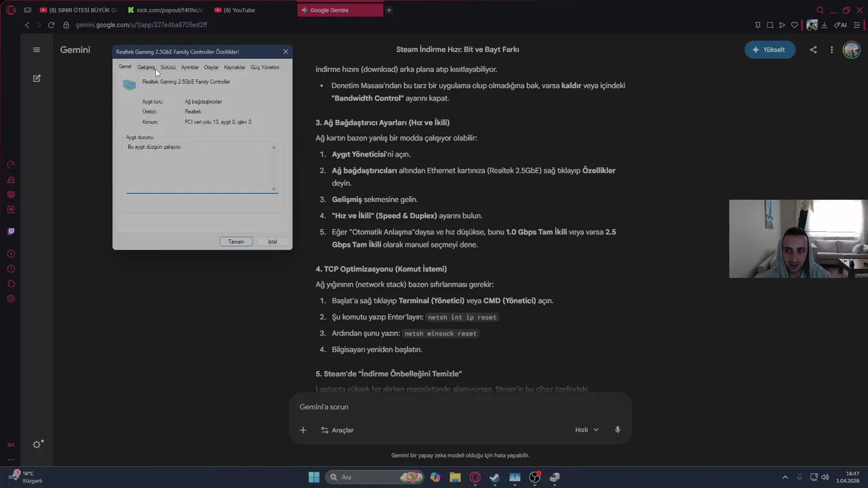Open Opera sidebar settings gear

[x=11, y=299]
